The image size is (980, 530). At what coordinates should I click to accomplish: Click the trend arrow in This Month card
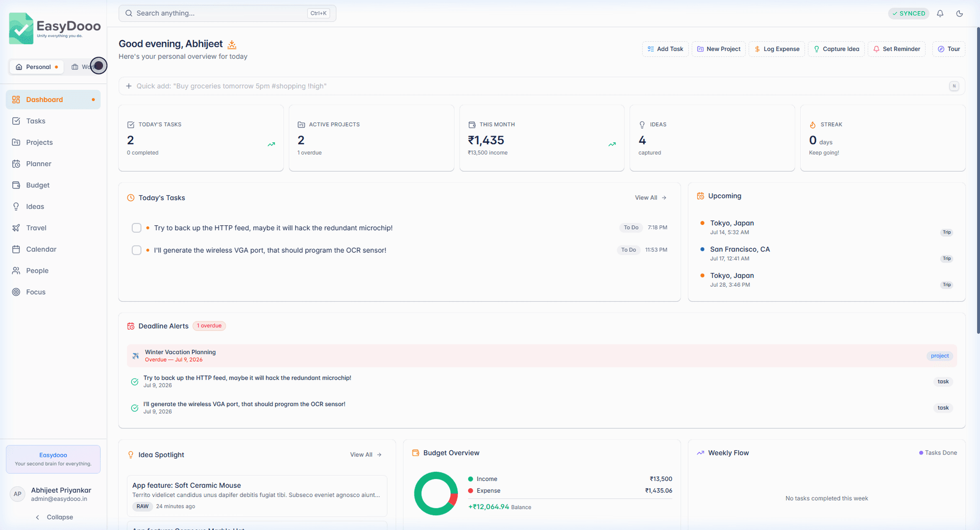click(x=612, y=144)
